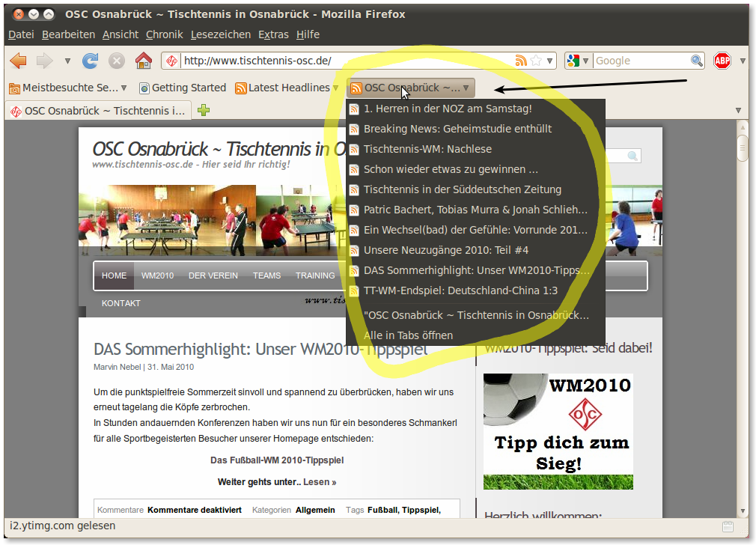Viewport: 756px width, 545px height.
Task: Click the OSC Osnabrück feed bookmark button
Action: 411,88
